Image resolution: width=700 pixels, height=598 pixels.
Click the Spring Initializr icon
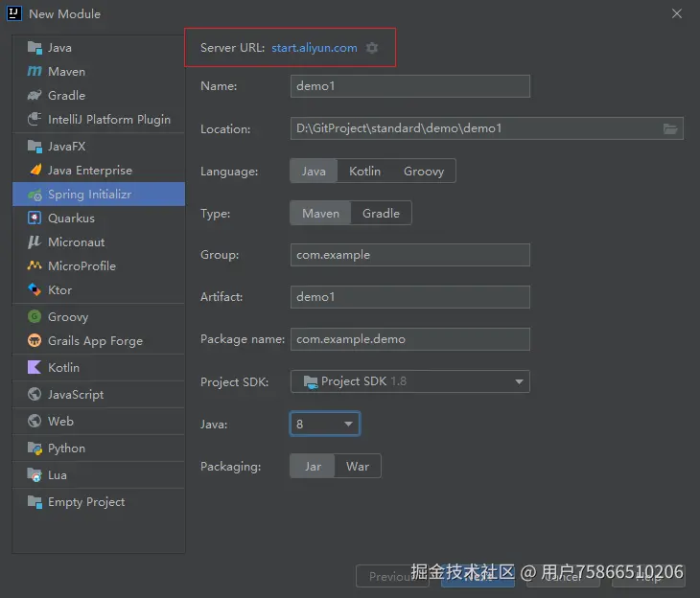tap(35, 195)
